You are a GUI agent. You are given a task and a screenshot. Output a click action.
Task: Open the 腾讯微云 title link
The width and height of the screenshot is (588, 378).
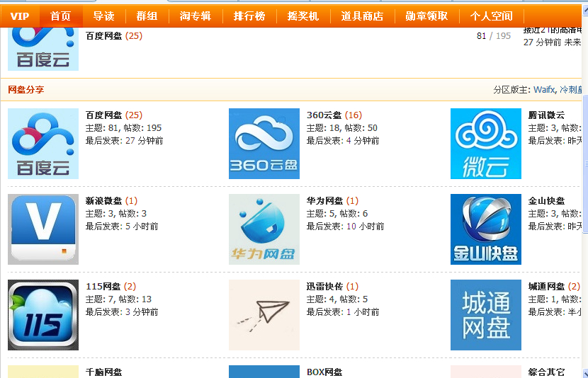546,115
